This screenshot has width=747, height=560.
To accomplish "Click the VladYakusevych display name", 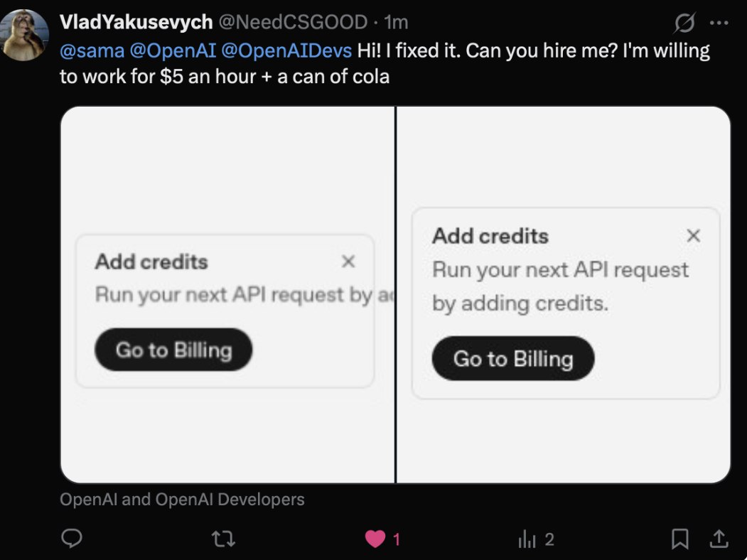I will click(136, 22).
